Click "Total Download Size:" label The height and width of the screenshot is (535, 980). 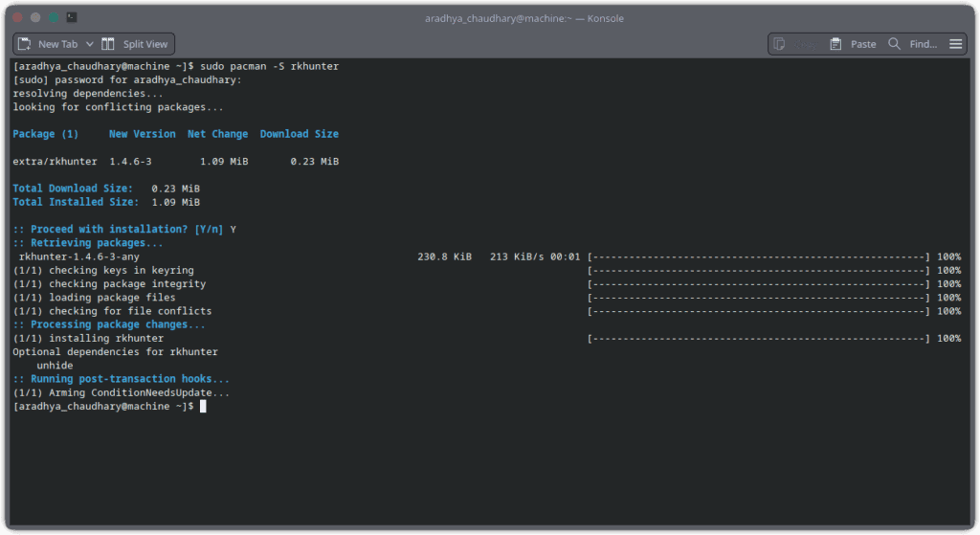[x=73, y=189]
